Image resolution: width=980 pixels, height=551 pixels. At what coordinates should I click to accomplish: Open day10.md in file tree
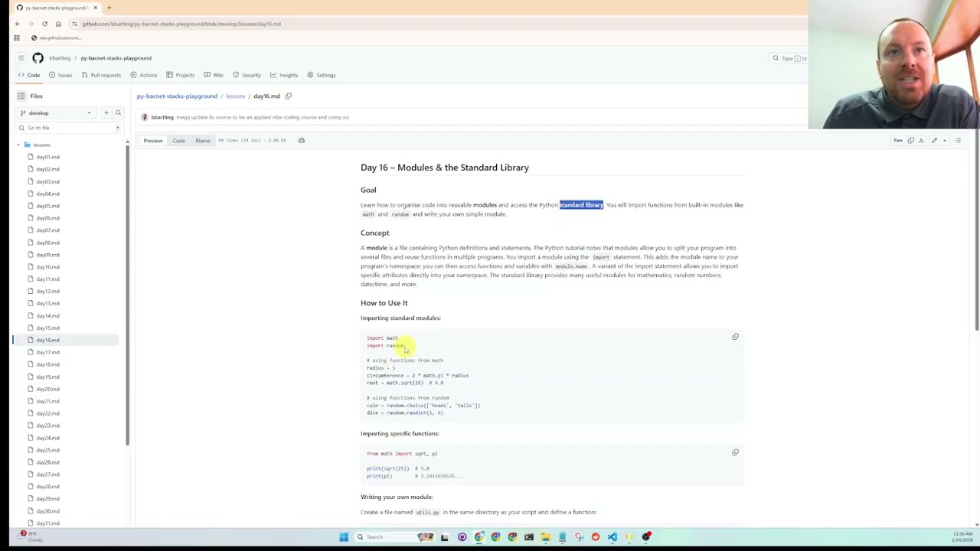coord(47,266)
